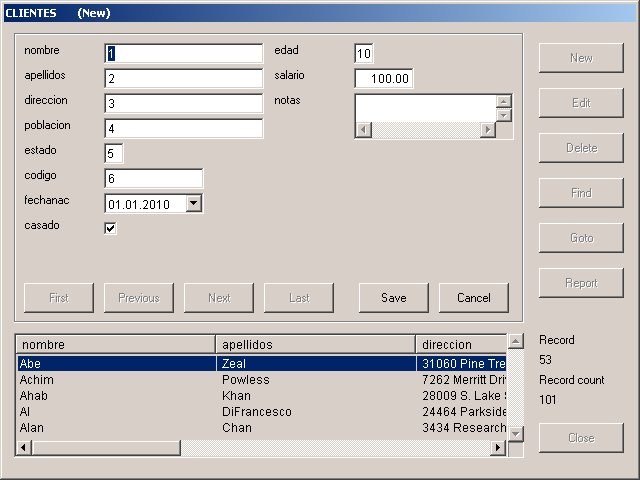Image resolution: width=640 pixels, height=480 pixels.
Task: Click the Goto button
Action: coord(581,238)
